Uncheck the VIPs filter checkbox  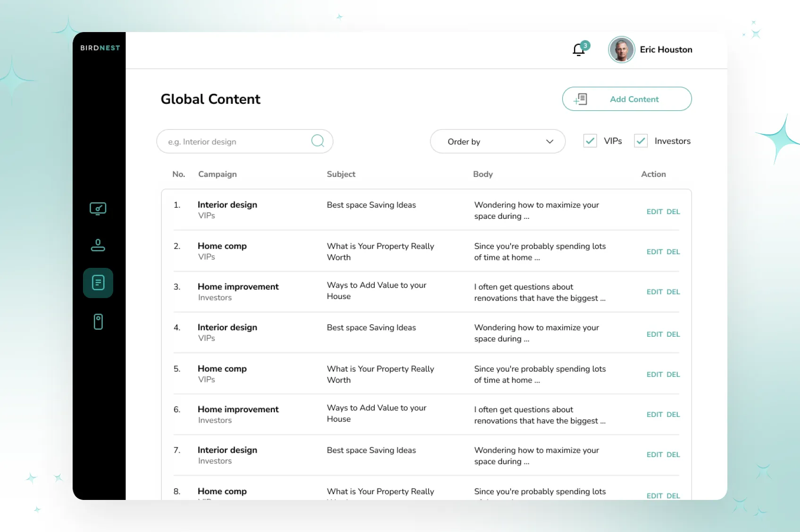[590, 141]
